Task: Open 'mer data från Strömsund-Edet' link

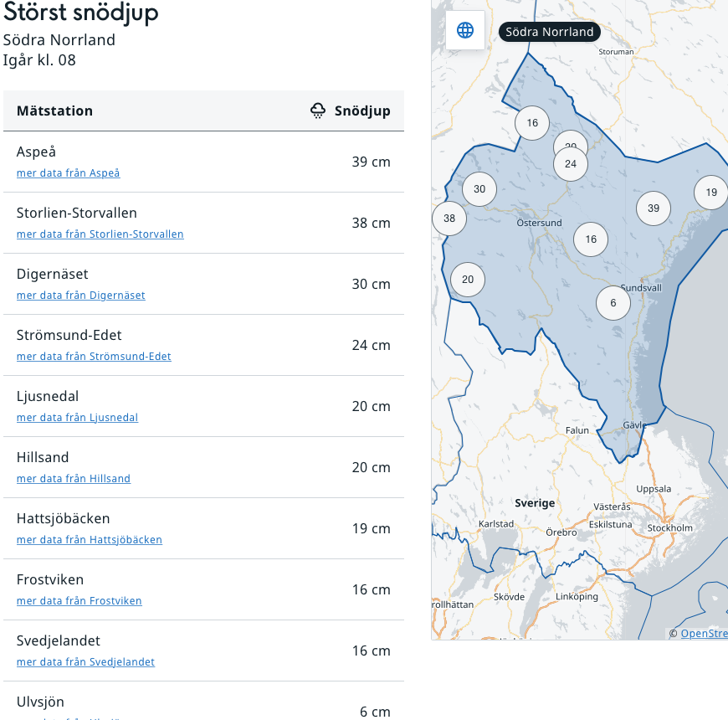Action: (94, 357)
